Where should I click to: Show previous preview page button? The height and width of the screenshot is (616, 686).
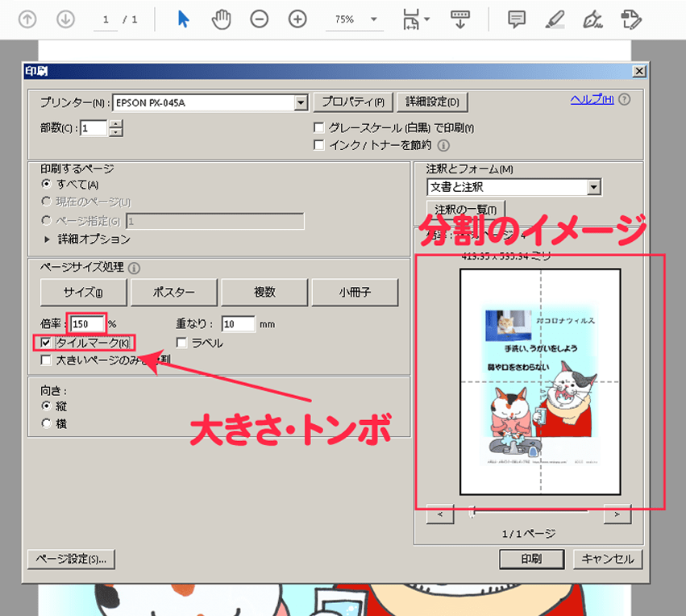[x=440, y=514]
